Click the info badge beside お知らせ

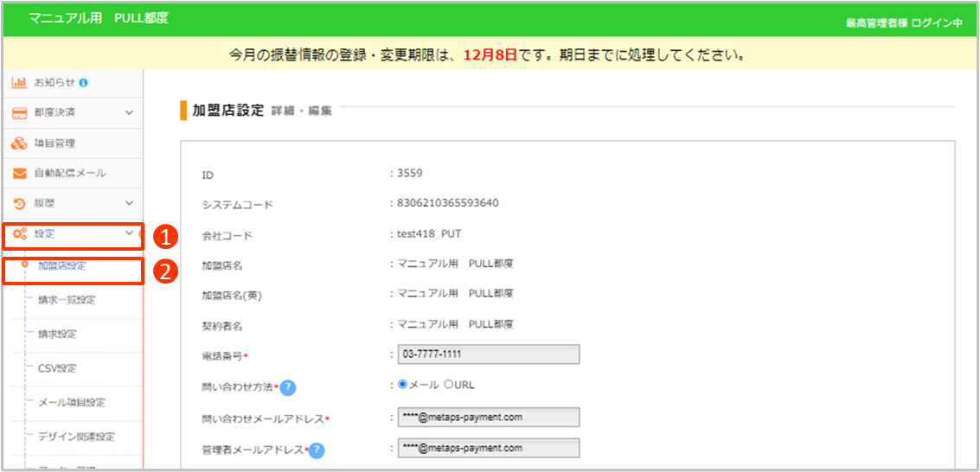(x=83, y=83)
